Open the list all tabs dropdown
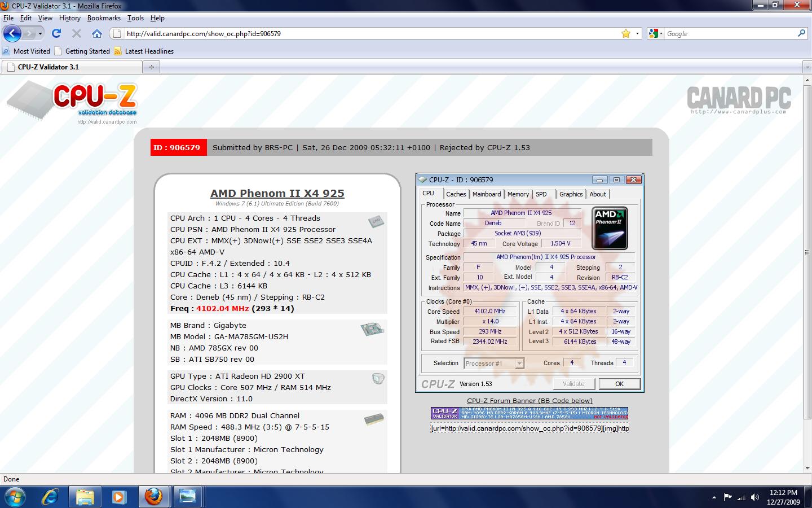 [806, 67]
